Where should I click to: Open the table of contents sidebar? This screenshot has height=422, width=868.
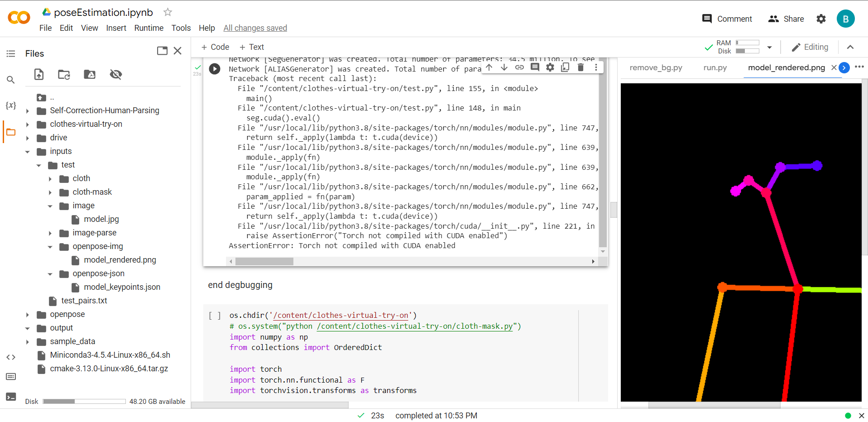click(10, 53)
